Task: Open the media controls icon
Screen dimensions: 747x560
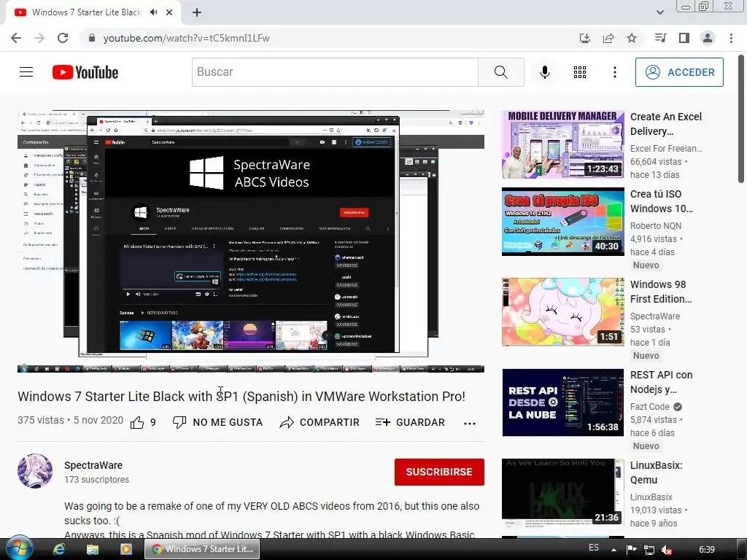Action: tap(660, 38)
